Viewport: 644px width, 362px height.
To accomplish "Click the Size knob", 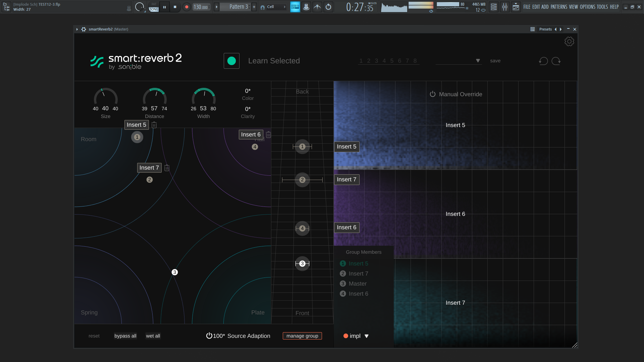I will (106, 97).
